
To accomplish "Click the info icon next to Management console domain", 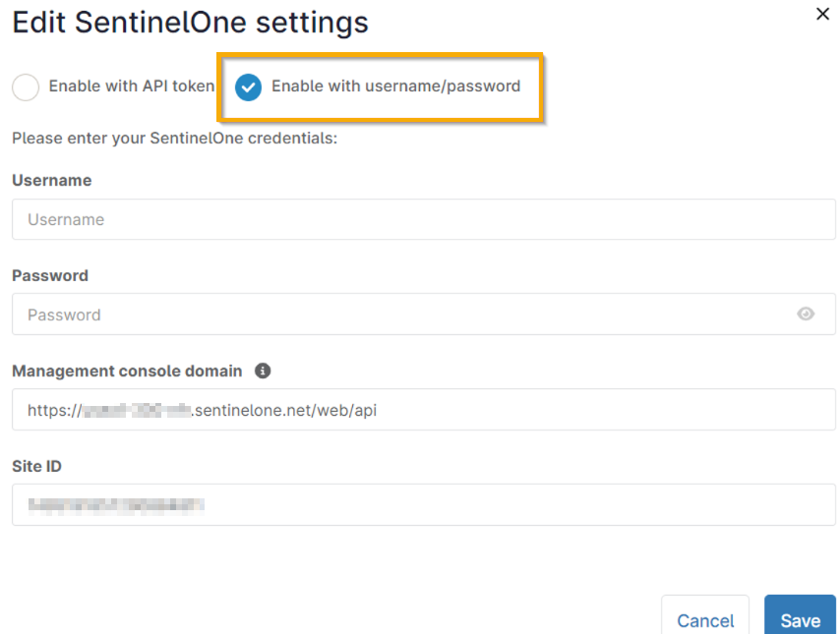I will coord(263,371).
